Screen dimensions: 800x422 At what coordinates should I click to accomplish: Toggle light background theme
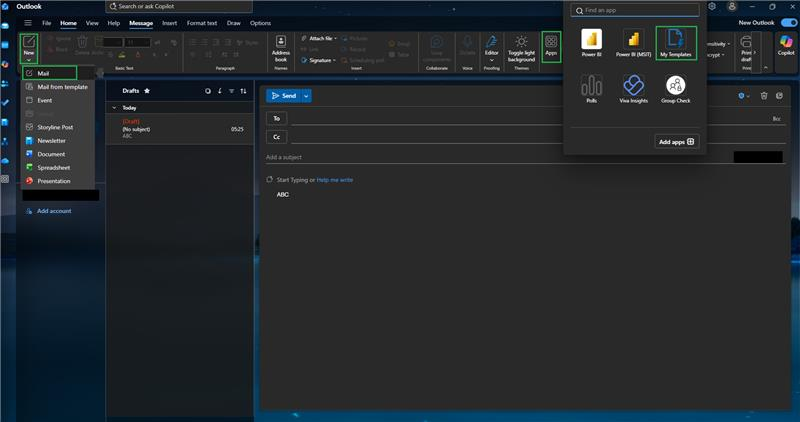(x=521, y=48)
